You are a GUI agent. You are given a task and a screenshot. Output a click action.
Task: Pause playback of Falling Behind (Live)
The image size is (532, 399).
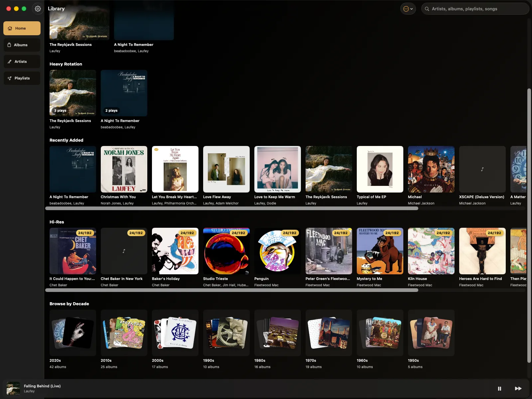499,388
